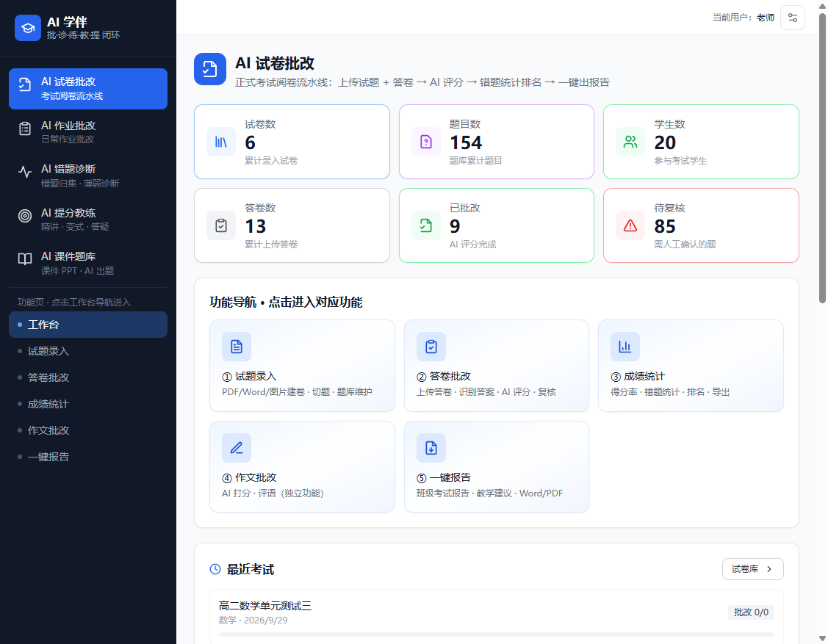Select 工作台 in the sidebar sub-navigation

[x=88, y=325]
